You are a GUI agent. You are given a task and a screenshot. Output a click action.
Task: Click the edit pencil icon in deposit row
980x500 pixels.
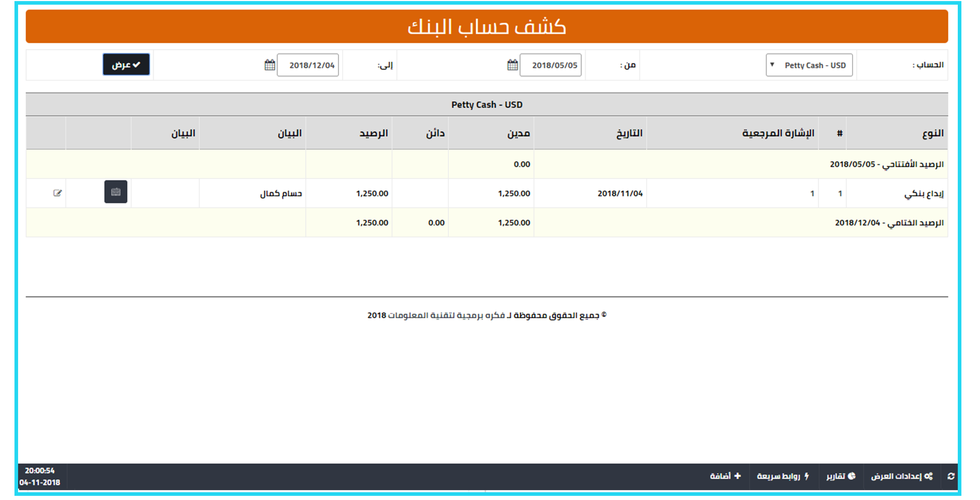pos(57,193)
